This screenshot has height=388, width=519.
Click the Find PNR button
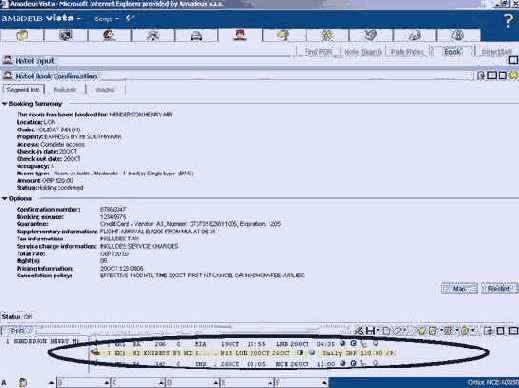pos(319,52)
